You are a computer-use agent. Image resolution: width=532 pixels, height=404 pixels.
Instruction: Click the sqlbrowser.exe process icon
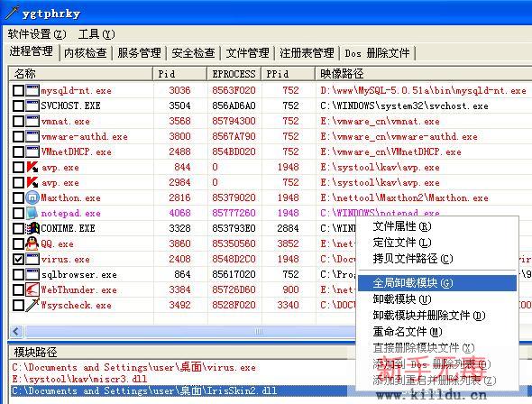pos(32,274)
